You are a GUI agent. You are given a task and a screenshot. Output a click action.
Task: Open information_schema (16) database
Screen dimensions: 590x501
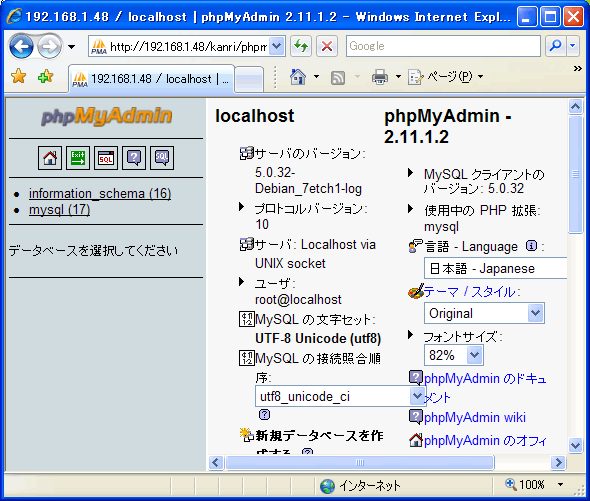[100, 193]
